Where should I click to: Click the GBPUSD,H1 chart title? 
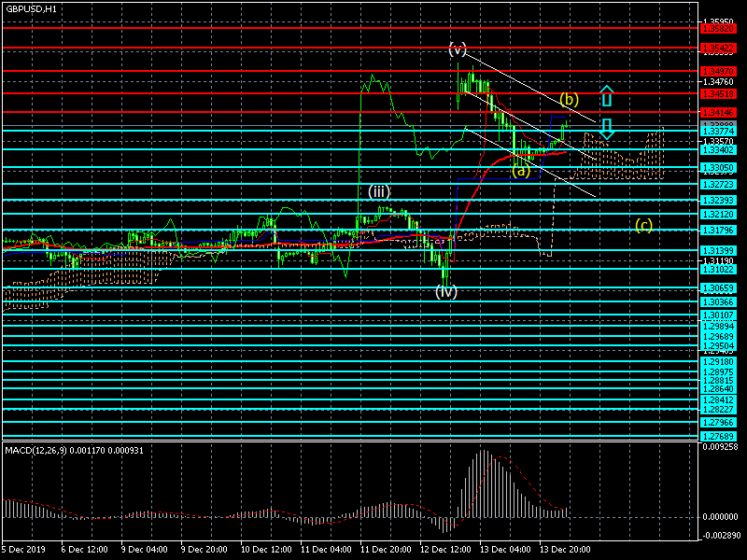pyautogui.click(x=31, y=8)
